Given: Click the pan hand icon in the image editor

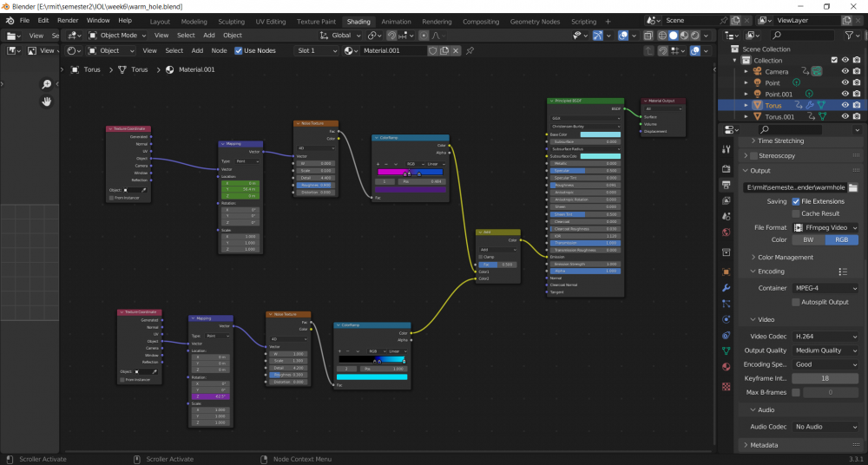Looking at the screenshot, I should coord(47,102).
